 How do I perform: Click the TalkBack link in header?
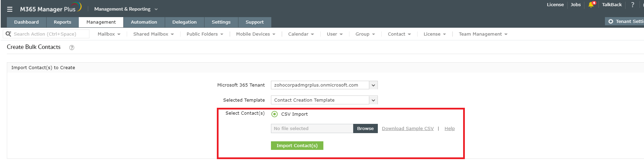(612, 5)
